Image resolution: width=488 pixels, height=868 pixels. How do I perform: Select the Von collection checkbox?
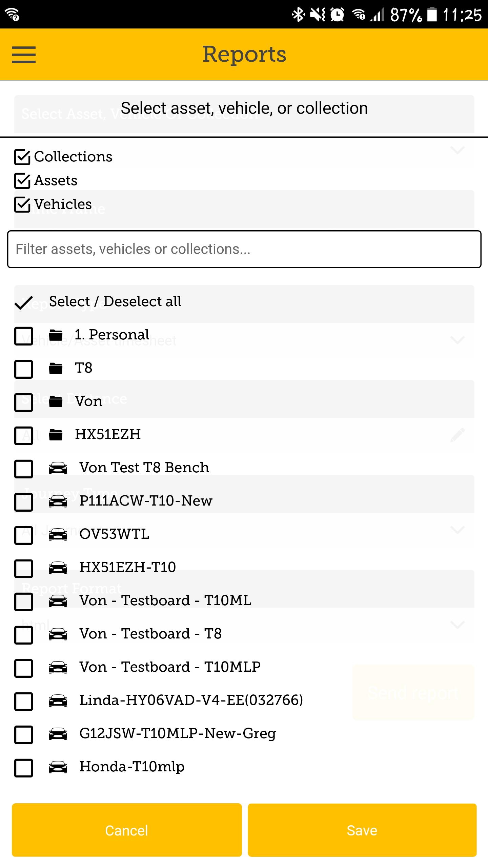click(x=24, y=402)
